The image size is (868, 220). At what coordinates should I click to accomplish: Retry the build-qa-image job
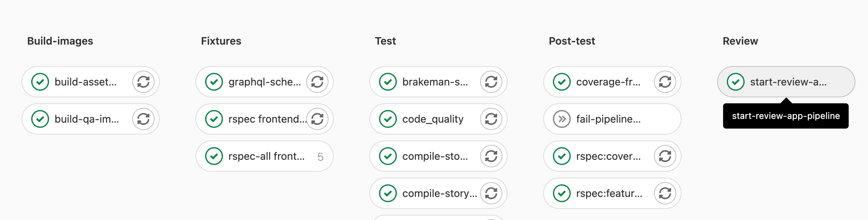pyautogui.click(x=143, y=119)
